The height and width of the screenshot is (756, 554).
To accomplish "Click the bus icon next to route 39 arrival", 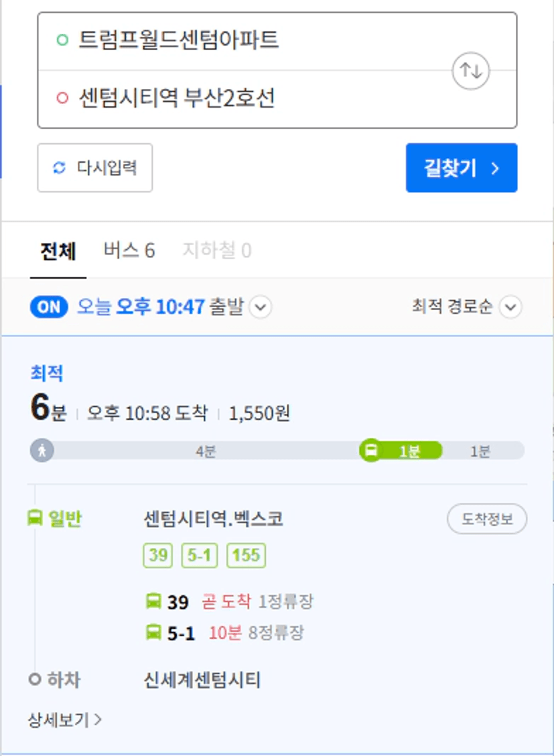I will 153,601.
